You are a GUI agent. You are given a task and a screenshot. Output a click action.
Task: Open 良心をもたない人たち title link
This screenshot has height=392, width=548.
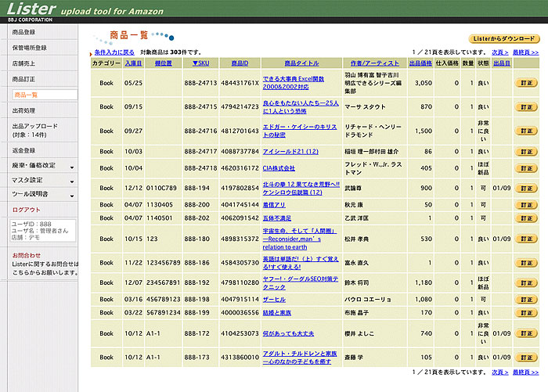(x=301, y=107)
